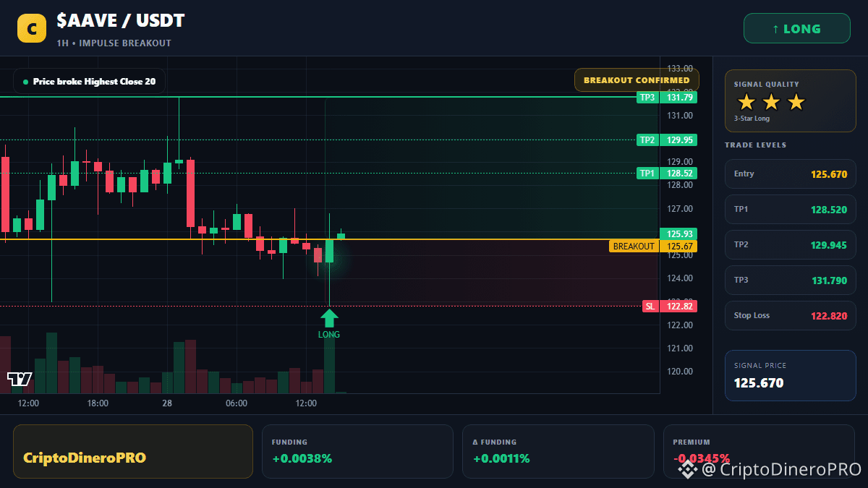Click the 18:00 time axis label

[98, 403]
